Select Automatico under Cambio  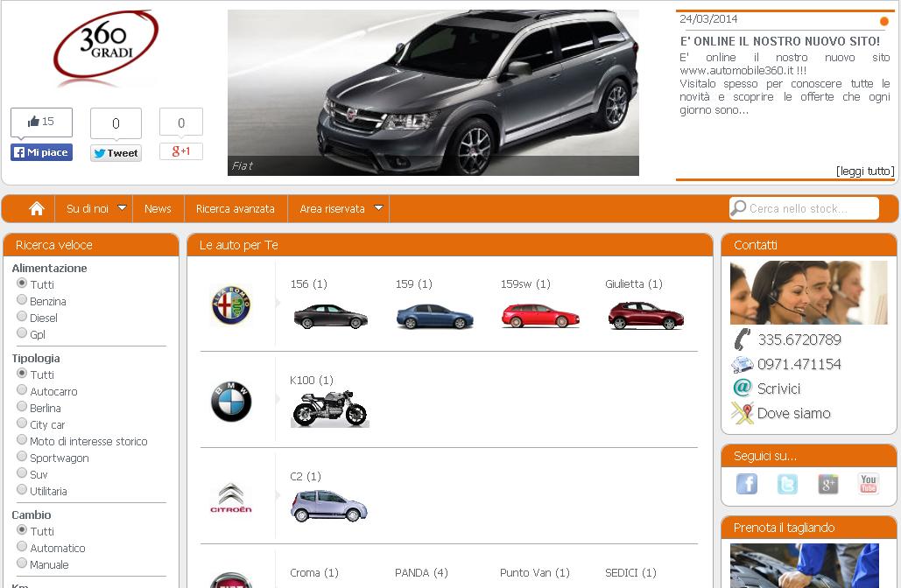22,546
